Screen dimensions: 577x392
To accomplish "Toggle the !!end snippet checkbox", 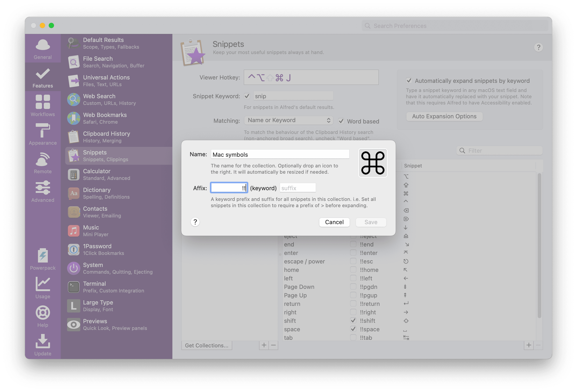I will (x=353, y=244).
